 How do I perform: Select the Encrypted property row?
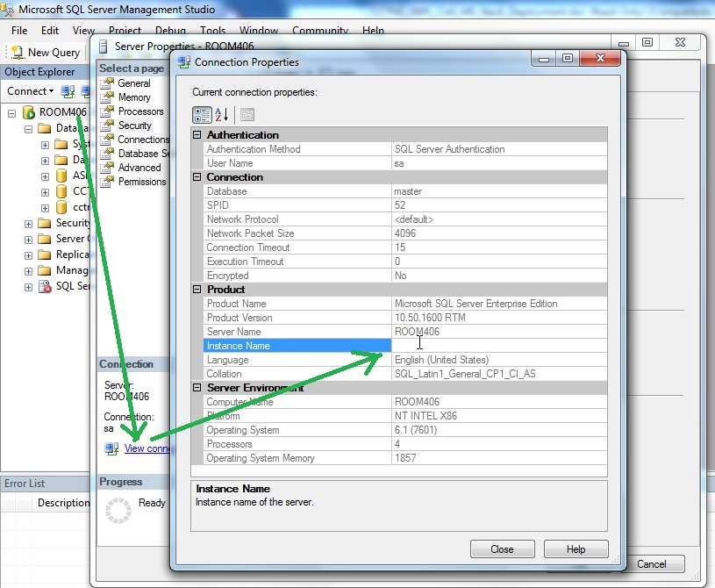(x=405, y=276)
